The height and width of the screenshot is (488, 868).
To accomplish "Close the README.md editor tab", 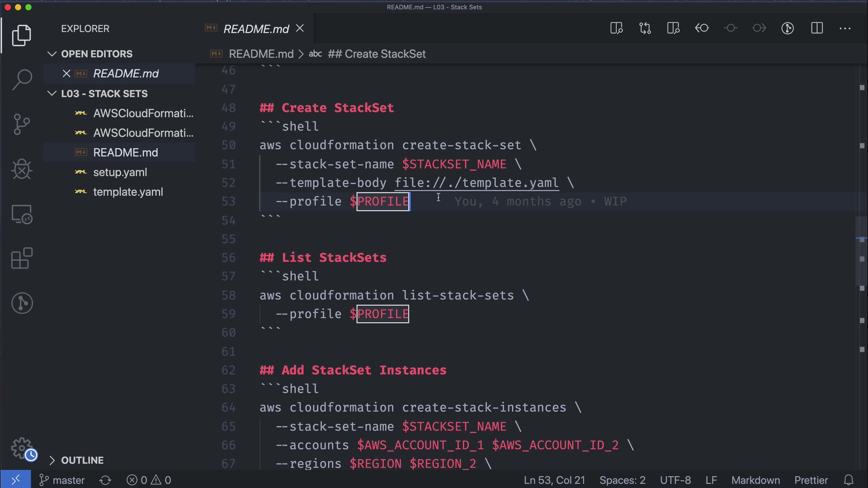I will [x=300, y=28].
